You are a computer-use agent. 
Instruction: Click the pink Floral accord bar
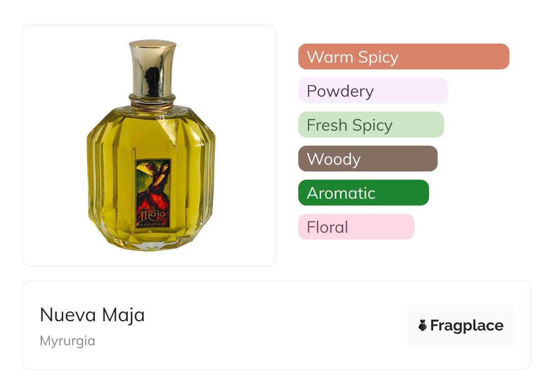tap(356, 227)
